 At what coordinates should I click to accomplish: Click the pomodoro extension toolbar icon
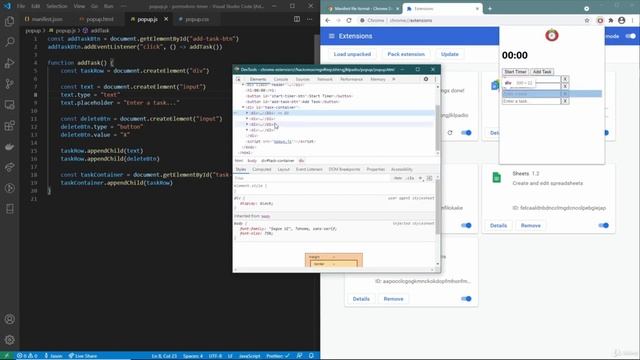(600, 20)
